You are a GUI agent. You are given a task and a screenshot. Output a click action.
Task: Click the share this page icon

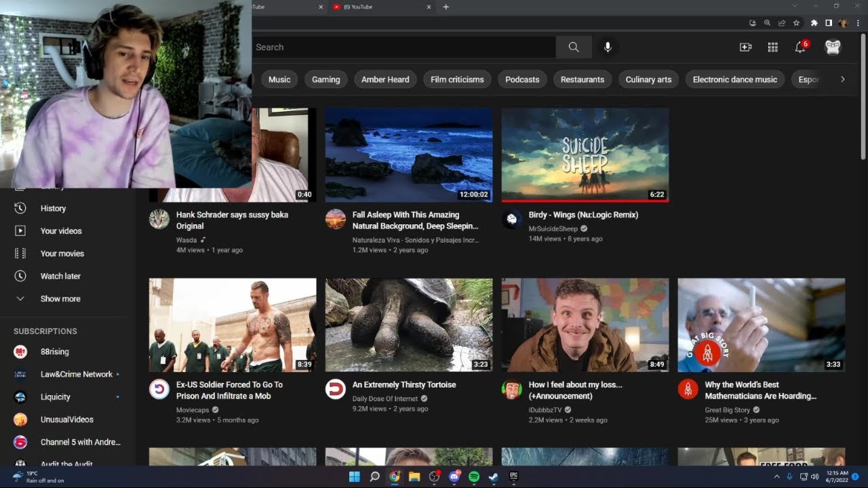pyautogui.click(x=782, y=22)
